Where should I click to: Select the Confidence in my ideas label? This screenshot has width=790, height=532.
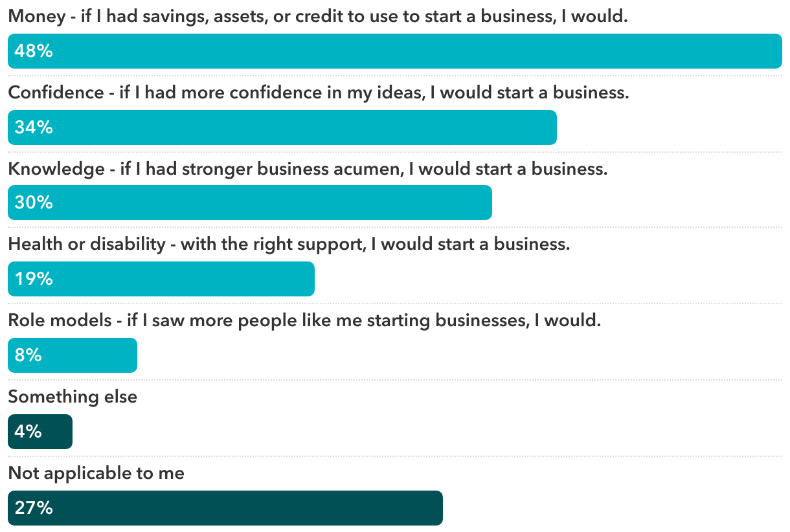(319, 93)
